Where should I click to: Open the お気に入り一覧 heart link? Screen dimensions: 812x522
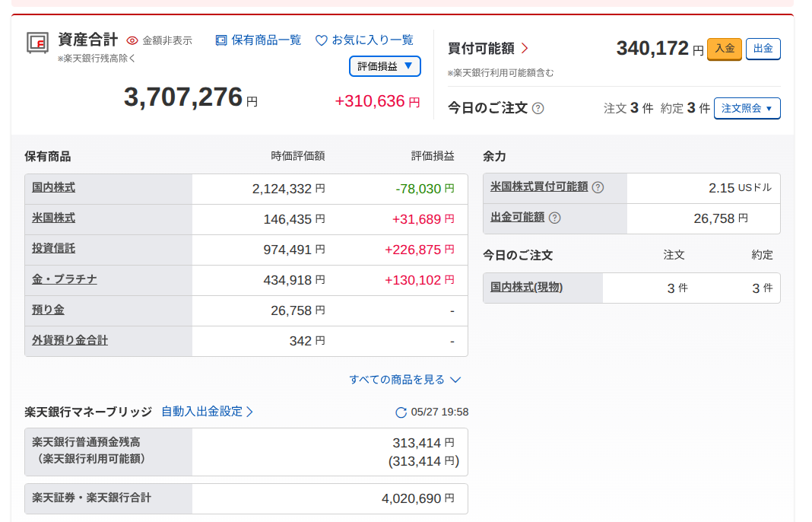[x=364, y=40]
